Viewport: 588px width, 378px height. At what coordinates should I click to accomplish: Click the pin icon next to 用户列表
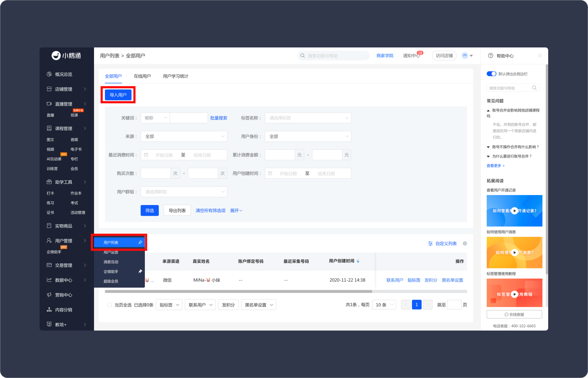pos(140,242)
